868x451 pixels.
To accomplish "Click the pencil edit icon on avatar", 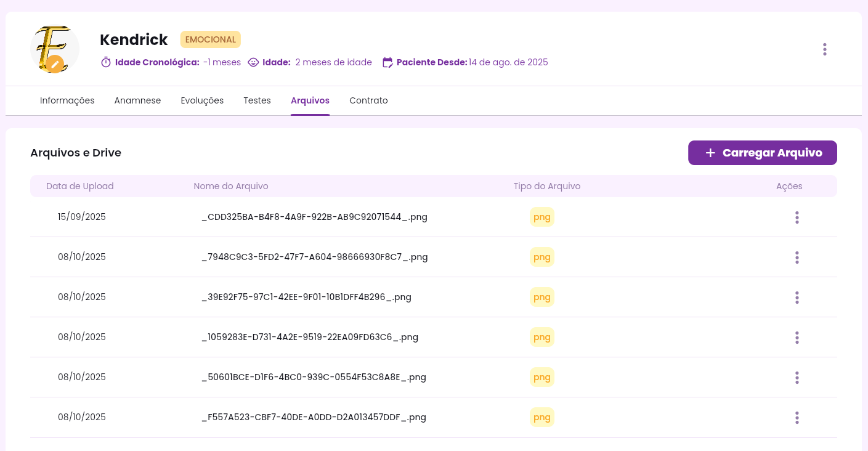I will click(x=55, y=64).
